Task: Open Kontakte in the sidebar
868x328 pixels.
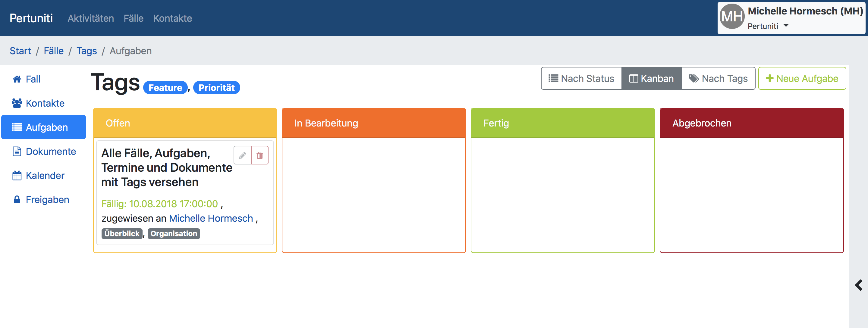Action: click(x=43, y=103)
